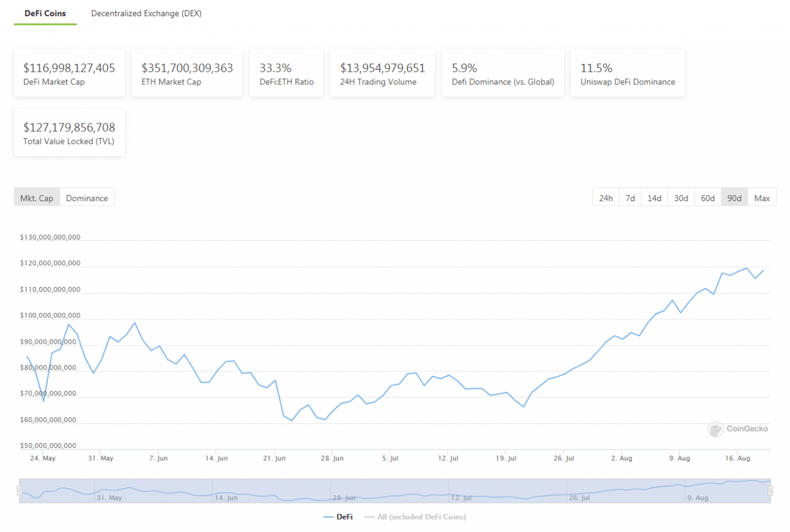
Task: Switch to the Decentralized Exchange (DEX) tab
Action: [x=146, y=14]
